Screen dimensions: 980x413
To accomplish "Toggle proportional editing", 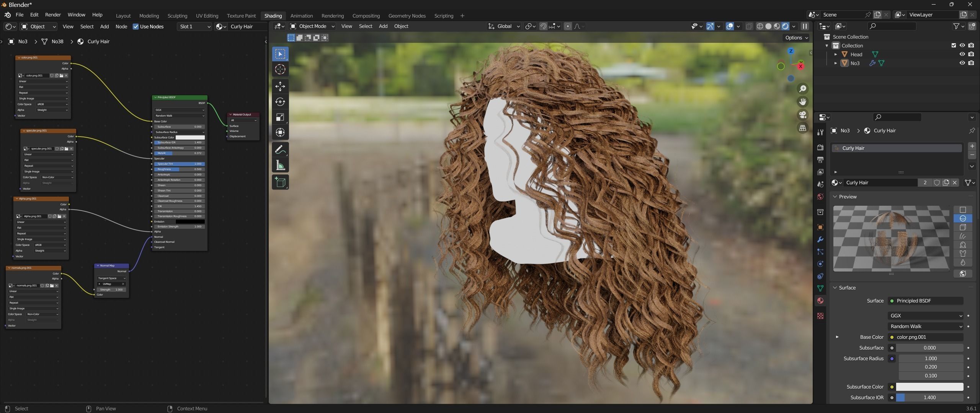I will click(x=568, y=26).
